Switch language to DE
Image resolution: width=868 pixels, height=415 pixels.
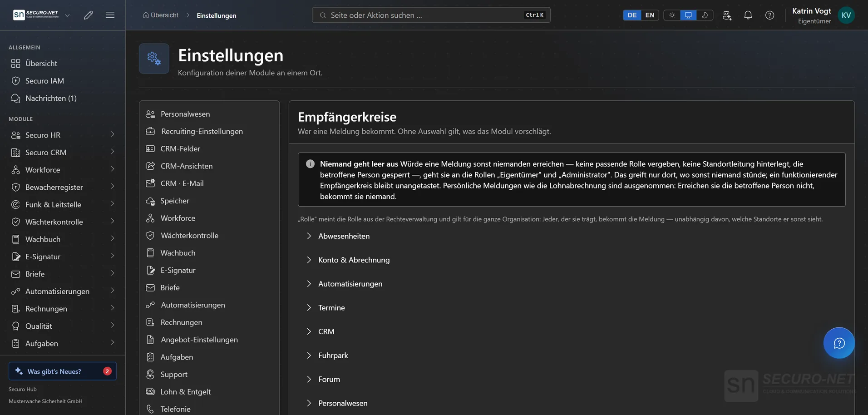[x=632, y=15]
